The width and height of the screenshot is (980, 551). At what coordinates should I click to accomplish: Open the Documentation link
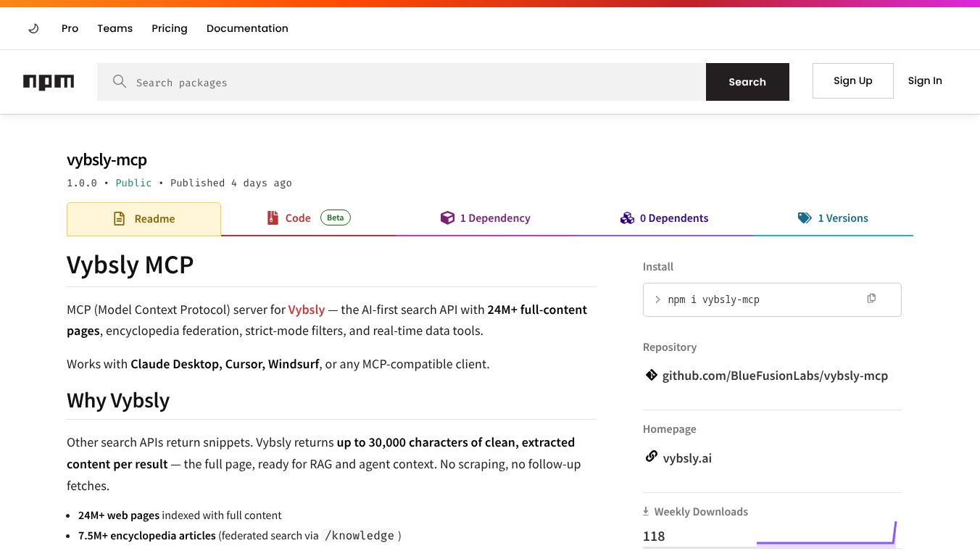click(247, 28)
